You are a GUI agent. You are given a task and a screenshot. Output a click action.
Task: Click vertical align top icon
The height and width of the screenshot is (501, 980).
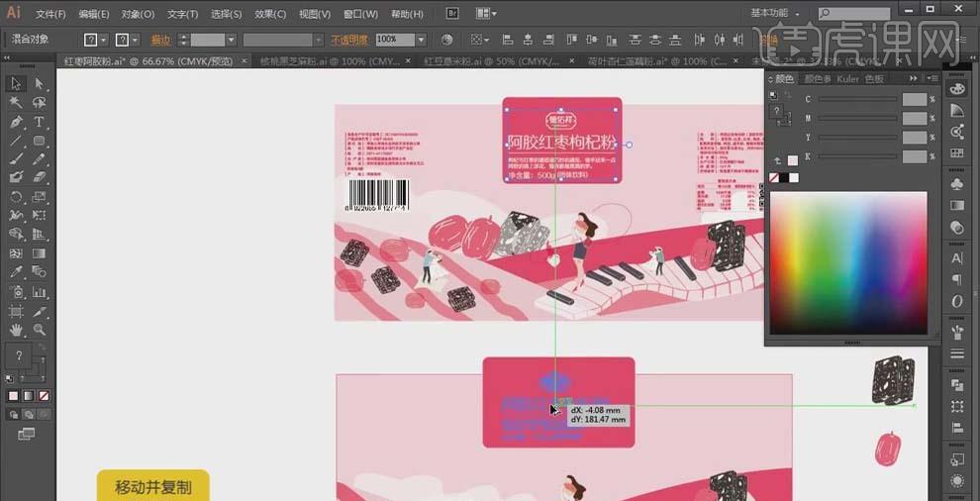click(572, 40)
